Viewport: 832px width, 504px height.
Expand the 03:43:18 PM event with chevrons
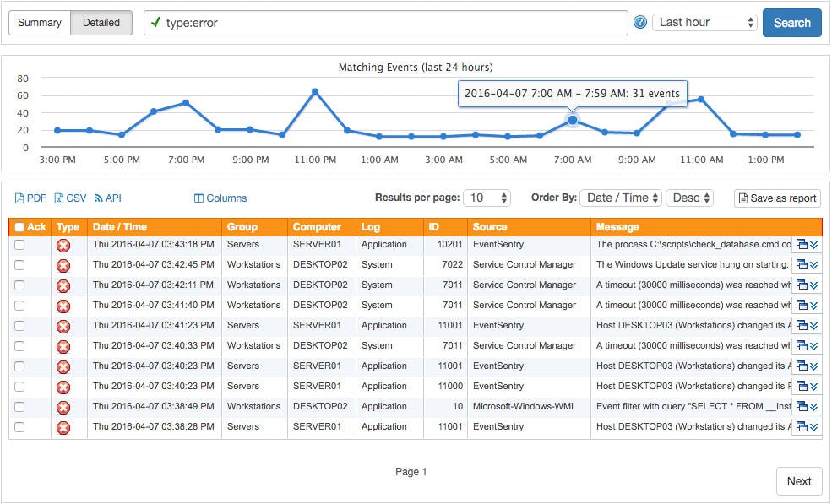tap(814, 245)
